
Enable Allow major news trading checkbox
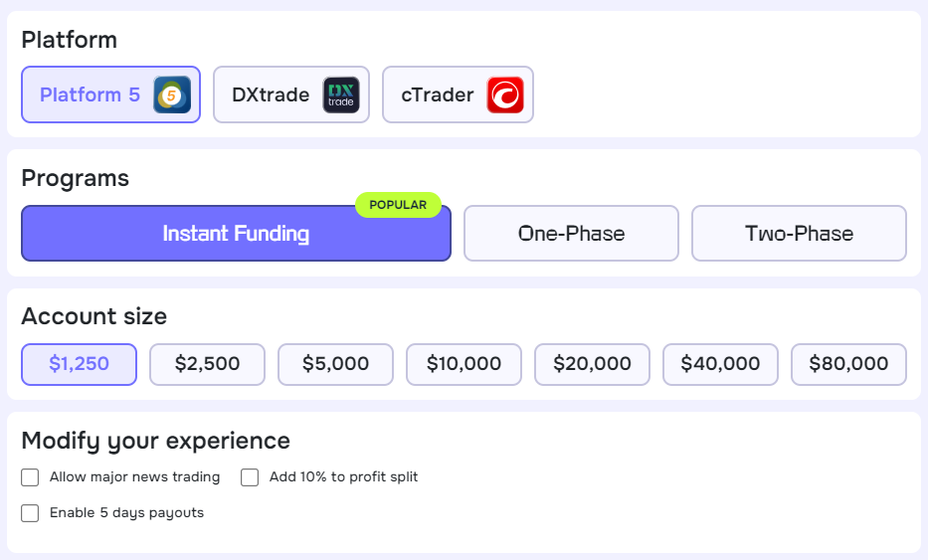tap(31, 477)
